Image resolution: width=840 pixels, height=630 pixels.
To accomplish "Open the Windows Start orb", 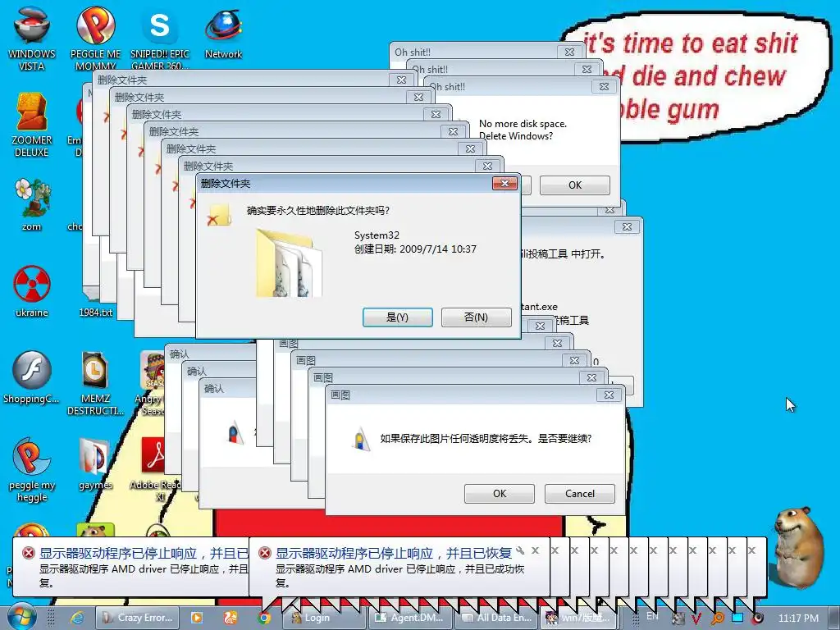I will tap(21, 617).
